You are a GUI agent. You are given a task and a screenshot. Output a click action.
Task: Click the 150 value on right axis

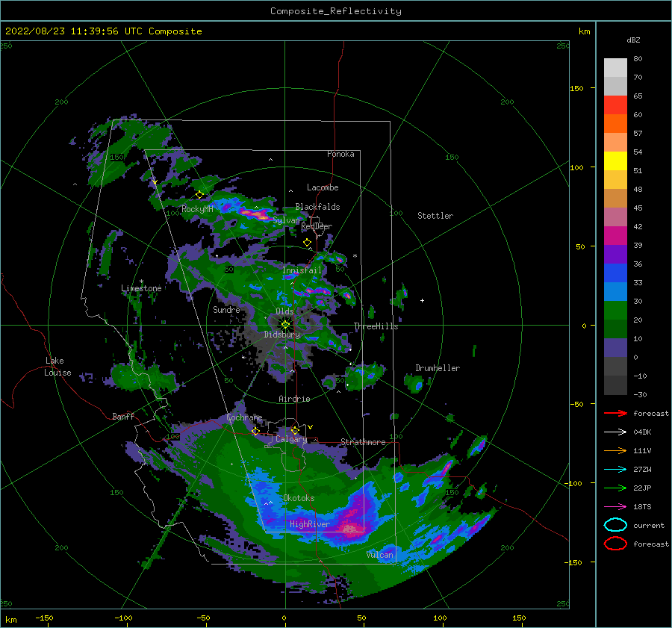point(577,88)
